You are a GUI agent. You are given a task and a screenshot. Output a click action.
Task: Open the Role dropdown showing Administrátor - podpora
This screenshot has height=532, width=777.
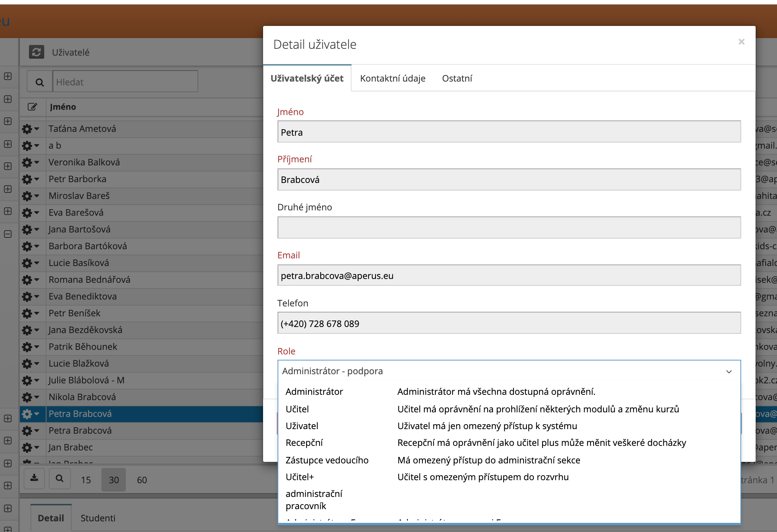(x=509, y=371)
